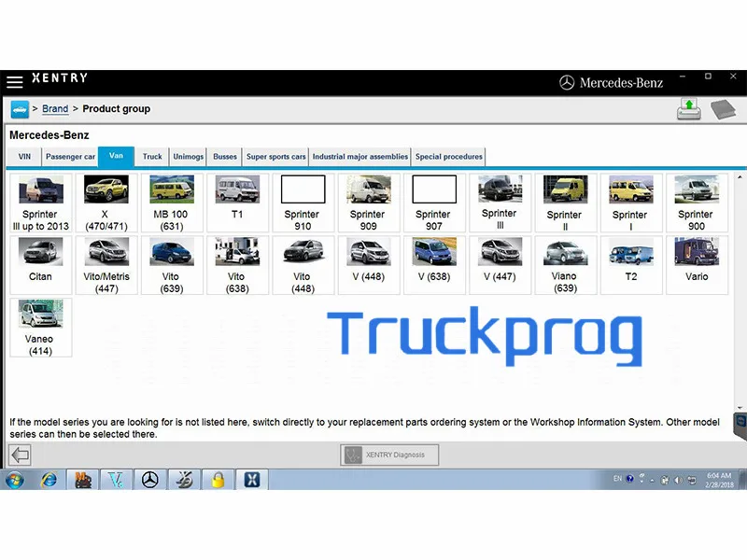
Task: Start XENTRY Diagnosis button
Action: pos(389,455)
